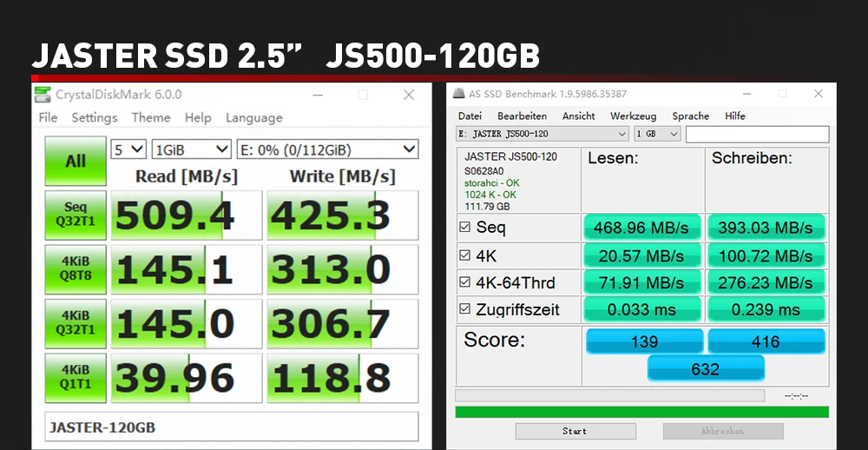Image resolution: width=868 pixels, height=450 pixels.
Task: Open the Help menu in CrystalDiskMark
Action: pos(198,117)
